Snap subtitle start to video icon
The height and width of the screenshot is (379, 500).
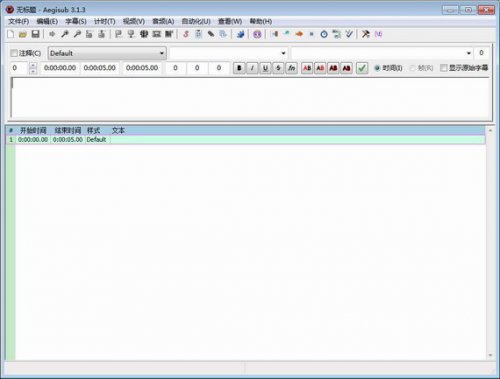[x=118, y=34]
